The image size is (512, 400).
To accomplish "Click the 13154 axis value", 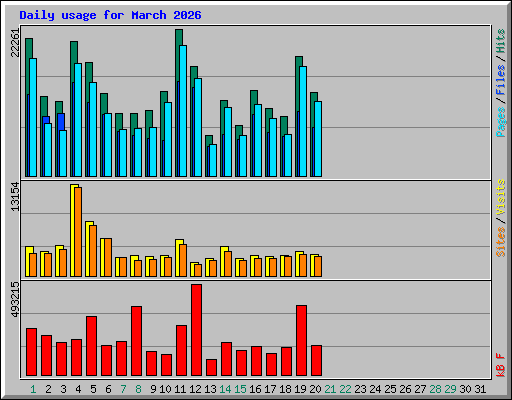I will tap(15, 197).
